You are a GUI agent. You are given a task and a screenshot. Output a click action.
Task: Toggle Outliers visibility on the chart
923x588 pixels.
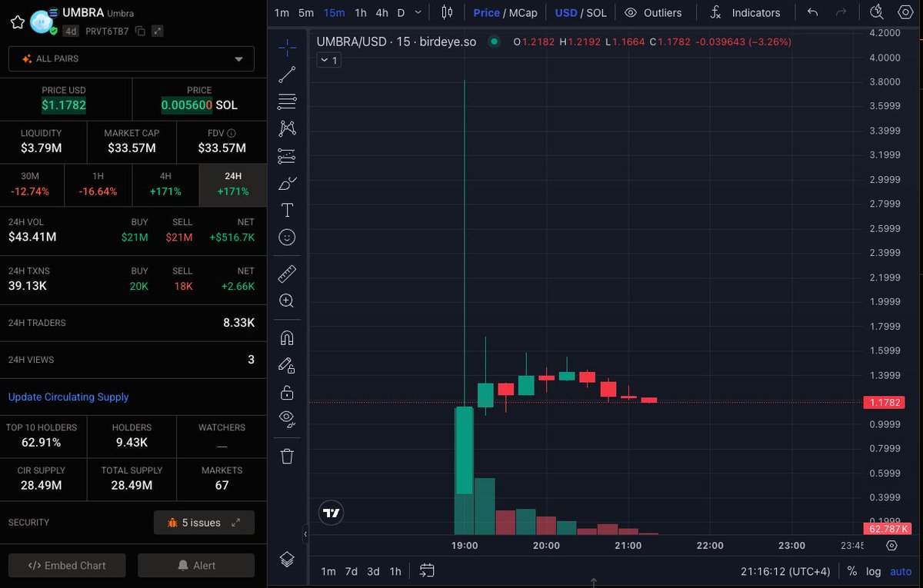[653, 13]
